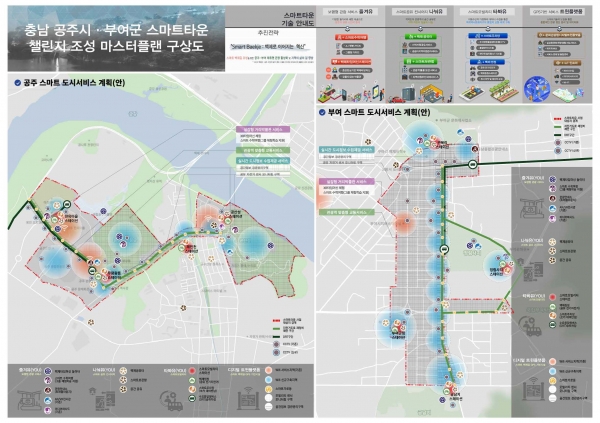Click the light blue circle swatch in Gongju 트윈플랫폼 legend

click(269, 380)
